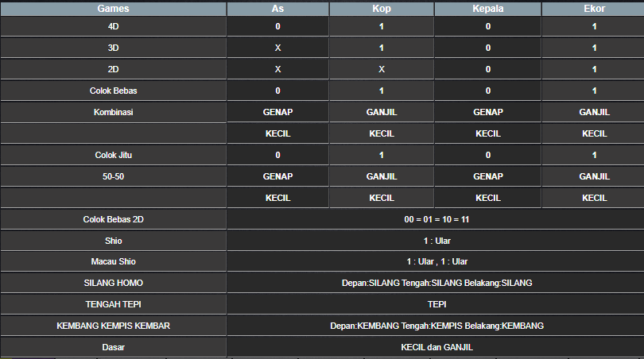Click the '1 : Ular , 1 : Ular' value
This screenshot has width=644, height=359.
click(x=436, y=261)
